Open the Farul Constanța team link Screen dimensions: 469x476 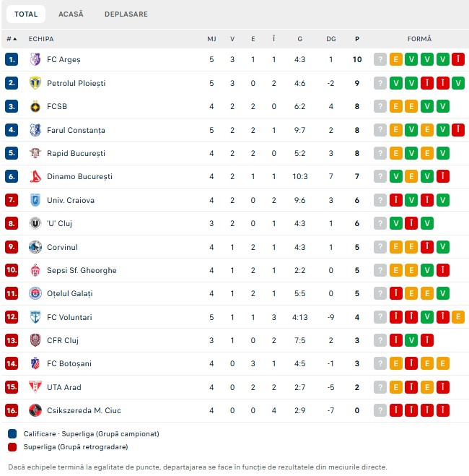(x=76, y=130)
